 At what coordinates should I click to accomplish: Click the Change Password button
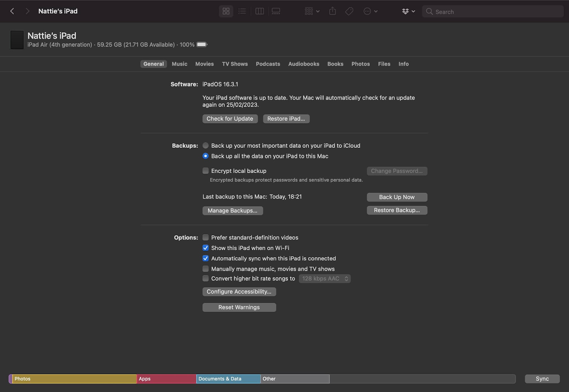(x=397, y=171)
